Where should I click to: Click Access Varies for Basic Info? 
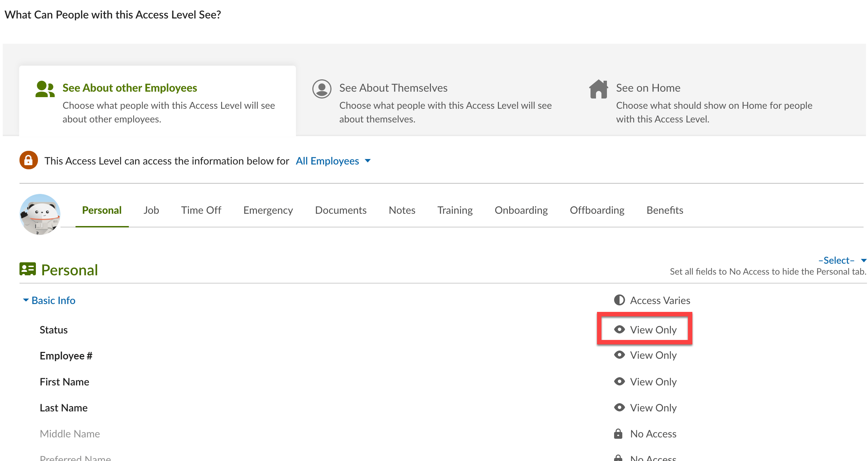[652, 300]
